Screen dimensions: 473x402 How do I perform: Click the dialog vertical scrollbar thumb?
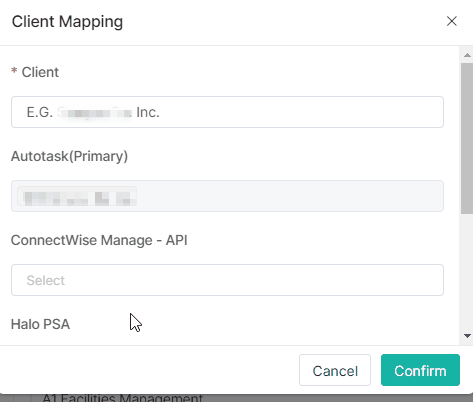(x=467, y=138)
